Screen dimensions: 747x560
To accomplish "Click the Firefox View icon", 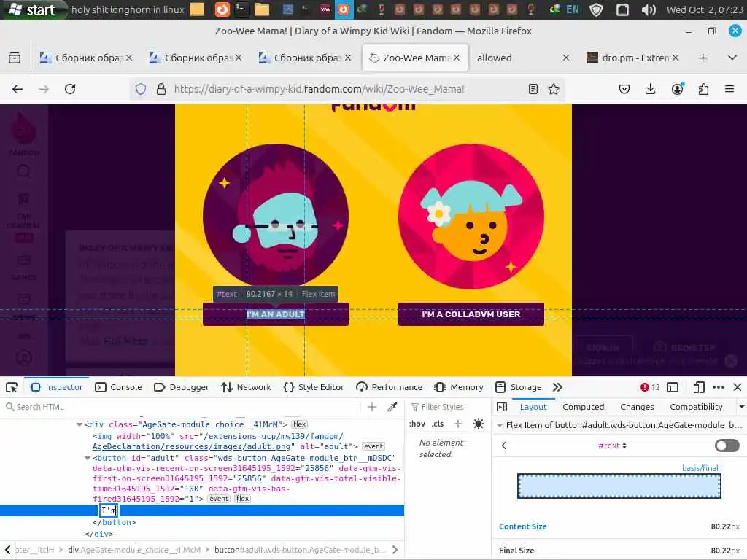I will pyautogui.click(x=15, y=58).
